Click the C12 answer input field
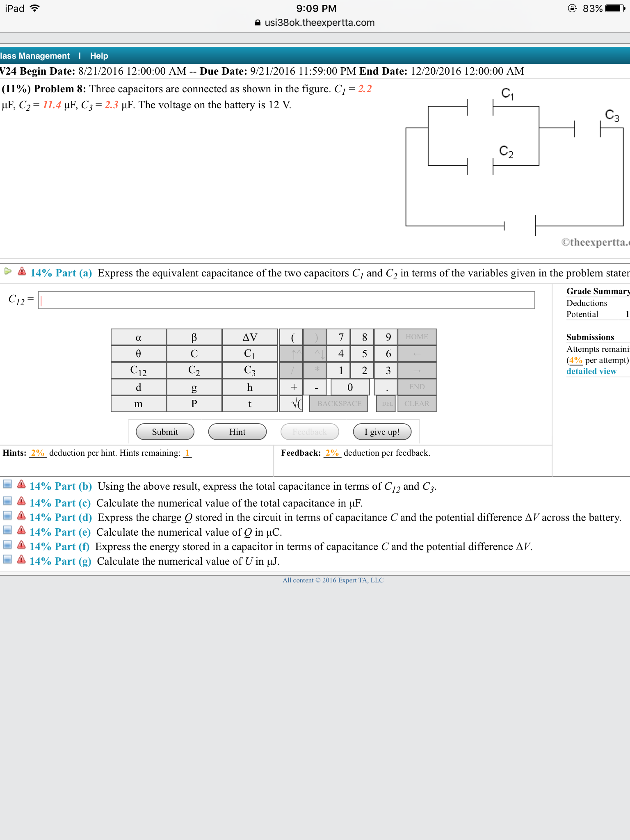The height and width of the screenshot is (840, 630). point(286,300)
